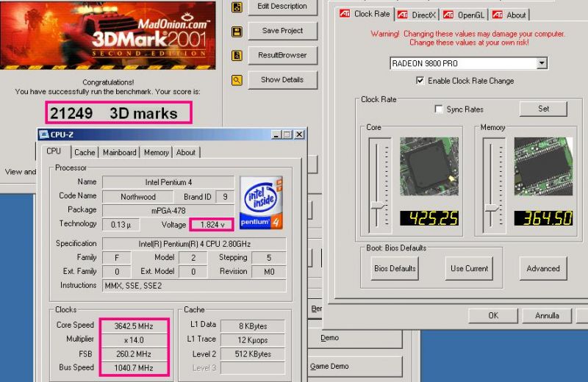Open CPU-Z Cache tab
588x382 pixels.
[85, 152]
